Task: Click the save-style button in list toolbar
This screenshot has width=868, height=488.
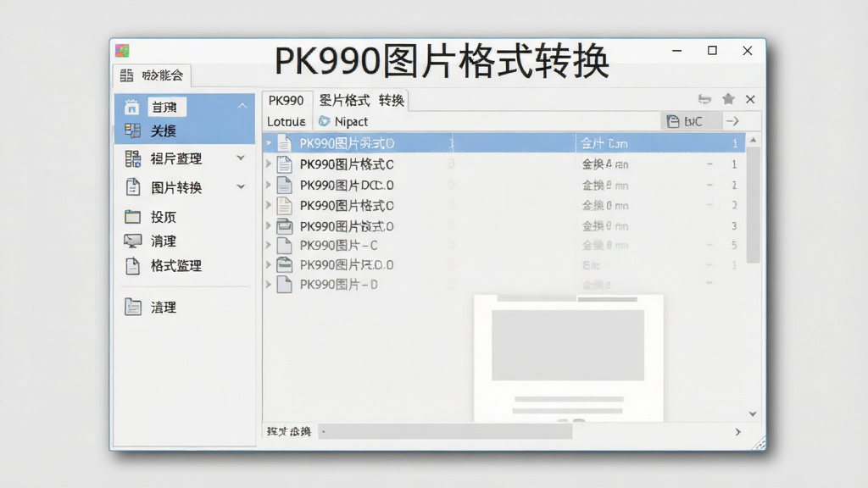Action: 691,121
